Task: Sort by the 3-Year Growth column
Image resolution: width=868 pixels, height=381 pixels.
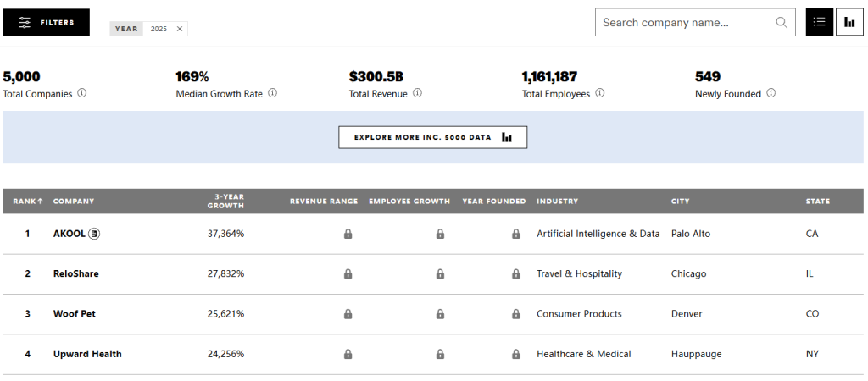Action: pos(225,202)
